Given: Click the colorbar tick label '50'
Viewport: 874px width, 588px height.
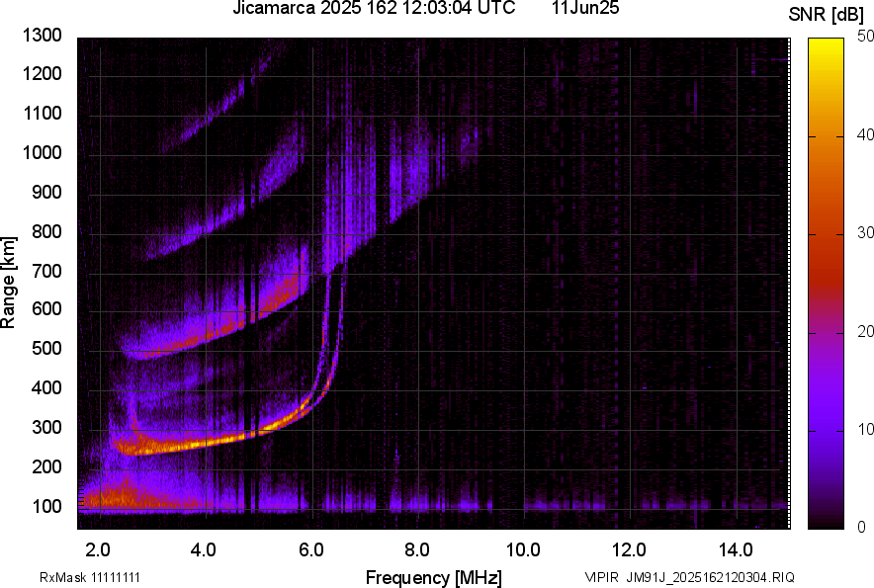Looking at the screenshot, I should 866,37.
